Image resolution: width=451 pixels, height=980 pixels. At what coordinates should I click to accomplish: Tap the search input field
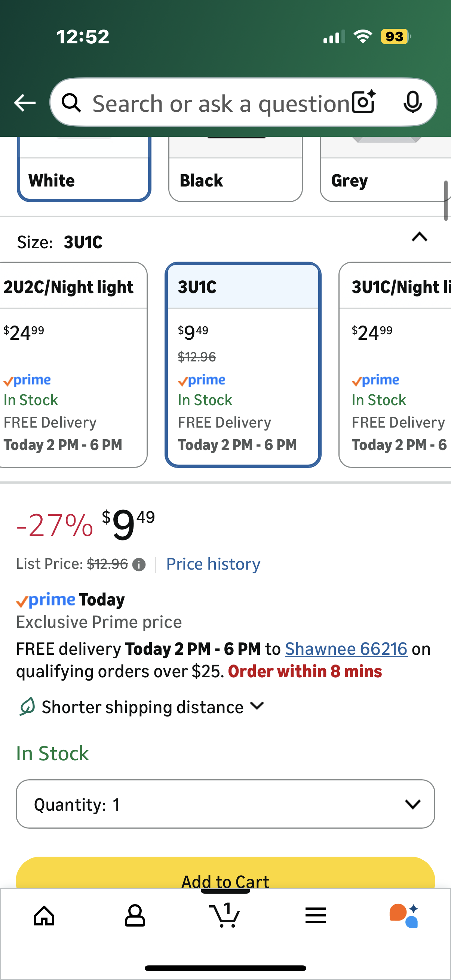[221, 104]
